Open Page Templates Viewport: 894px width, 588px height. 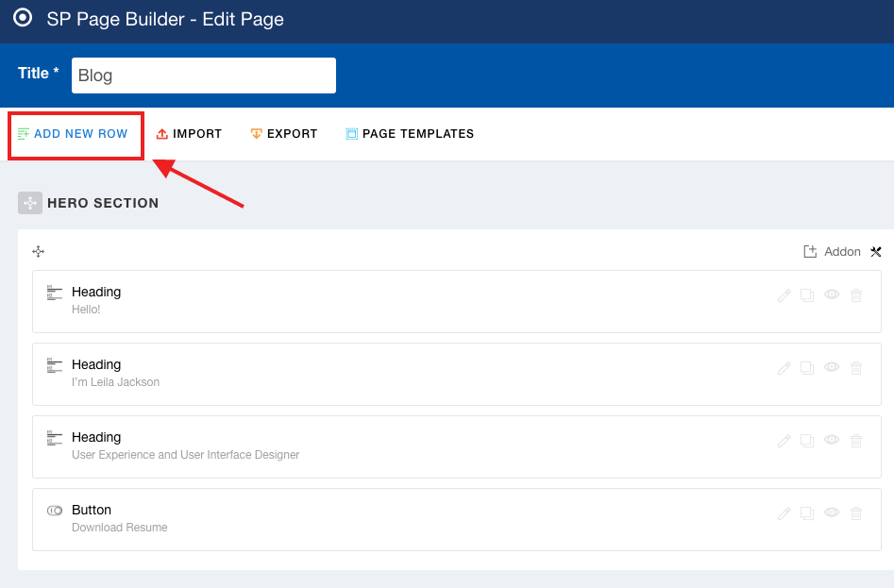[x=410, y=134]
